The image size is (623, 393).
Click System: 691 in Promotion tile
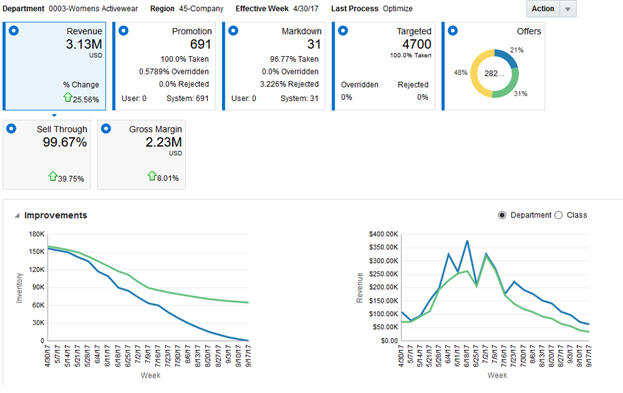tap(188, 98)
